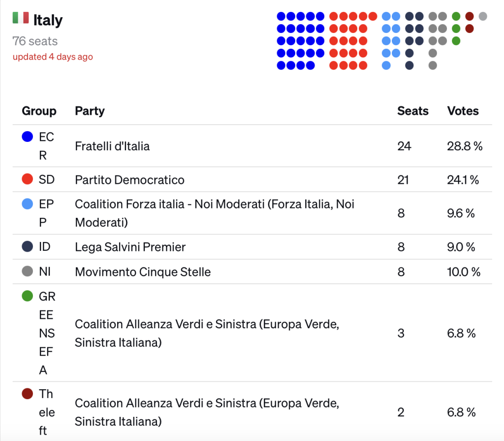Select Lega Salvini Premier party name
Screen dimensions: 504x441
click(130, 247)
